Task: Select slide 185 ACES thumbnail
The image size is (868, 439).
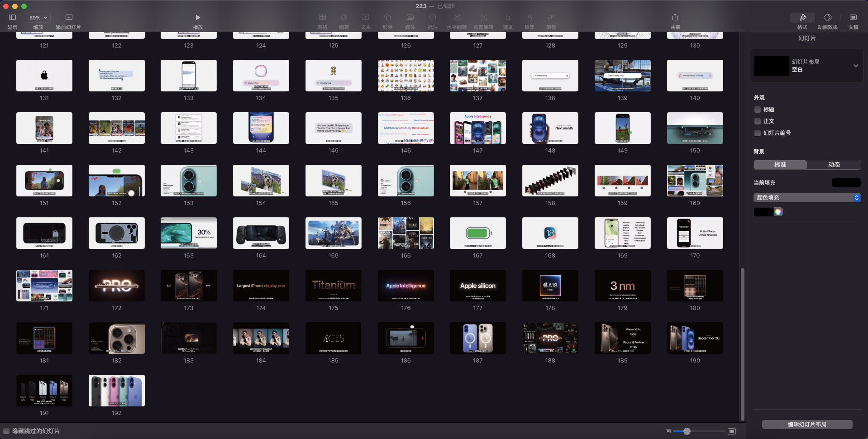Action: (x=334, y=338)
